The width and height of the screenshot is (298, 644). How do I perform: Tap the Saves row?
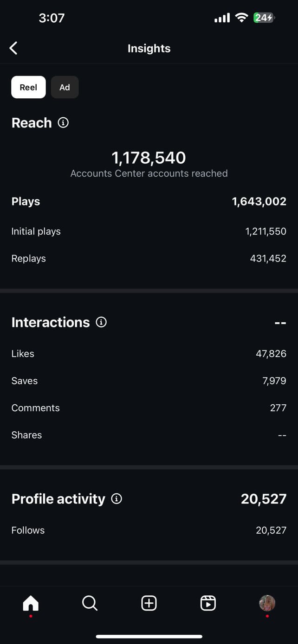[149, 381]
